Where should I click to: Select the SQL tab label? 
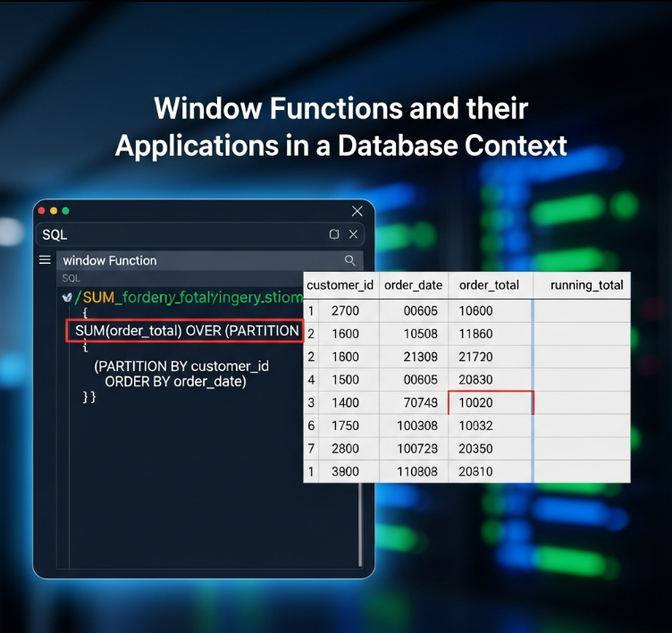55,234
